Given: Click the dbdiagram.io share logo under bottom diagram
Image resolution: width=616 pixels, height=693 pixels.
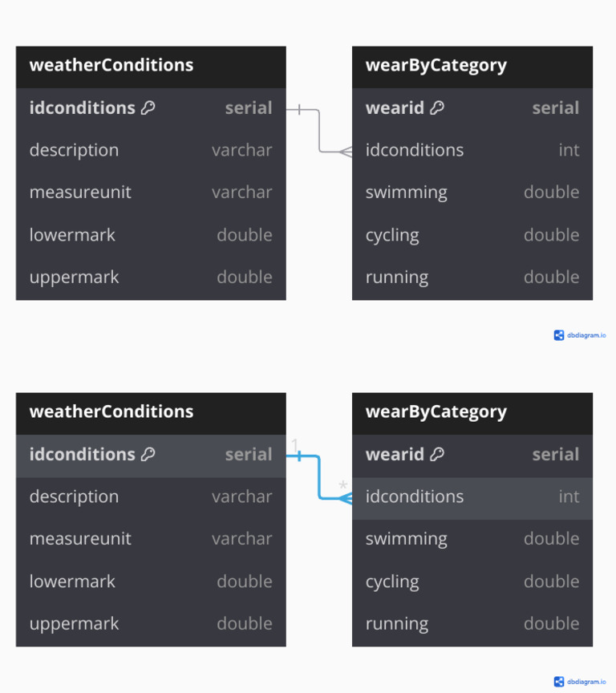Looking at the screenshot, I should point(558,682).
